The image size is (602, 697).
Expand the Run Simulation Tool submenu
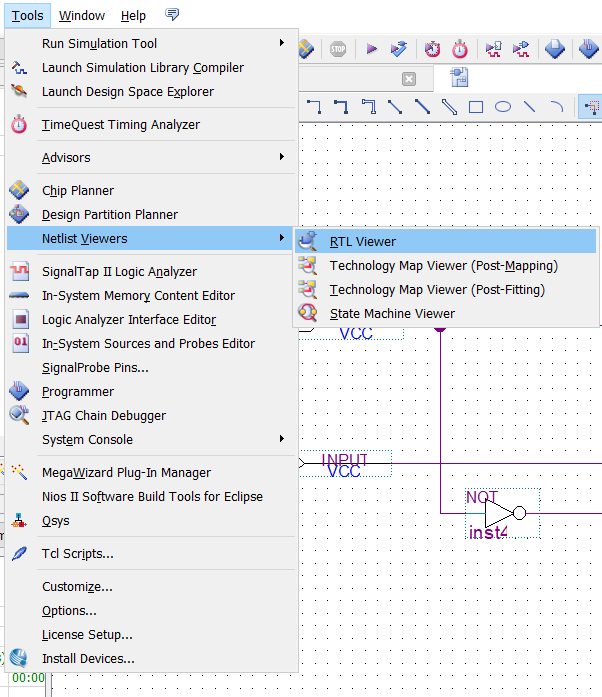pyautogui.click(x=153, y=44)
